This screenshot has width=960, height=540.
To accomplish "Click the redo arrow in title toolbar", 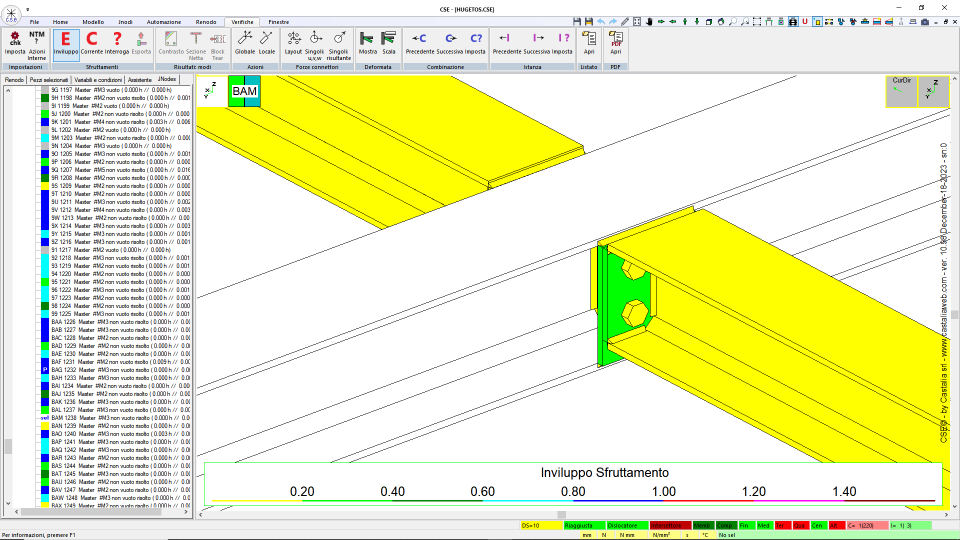I will click(613, 21).
